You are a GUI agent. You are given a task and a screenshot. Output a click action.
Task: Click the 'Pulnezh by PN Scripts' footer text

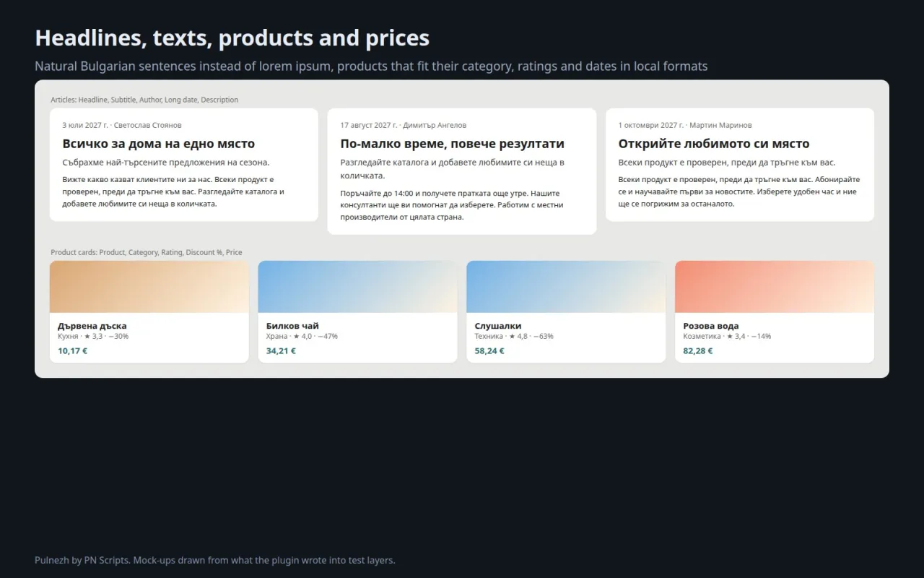(215, 560)
